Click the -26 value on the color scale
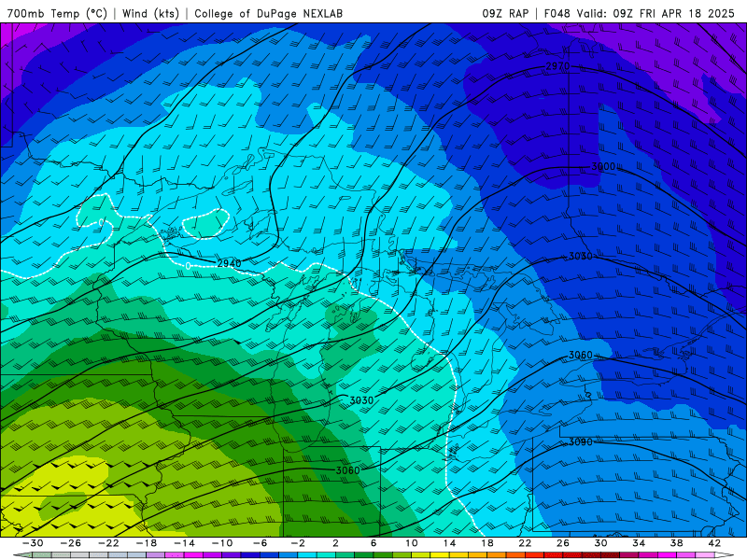 click(x=71, y=543)
